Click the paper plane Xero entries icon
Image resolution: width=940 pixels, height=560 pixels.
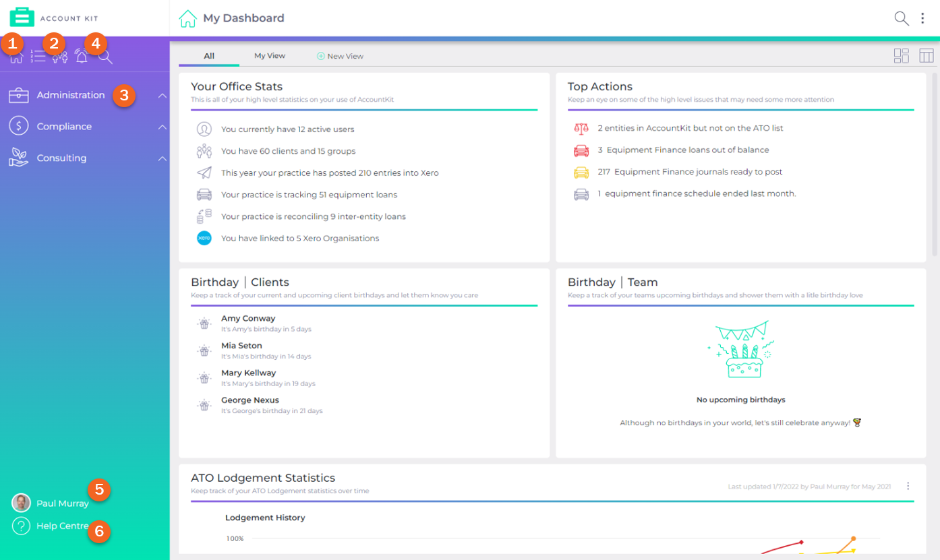204,173
